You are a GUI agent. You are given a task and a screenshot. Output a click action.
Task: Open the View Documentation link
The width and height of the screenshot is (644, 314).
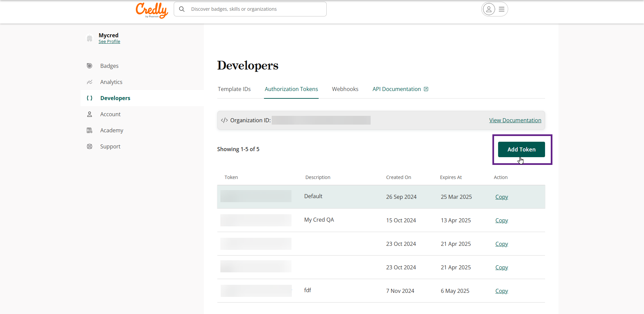[515, 120]
